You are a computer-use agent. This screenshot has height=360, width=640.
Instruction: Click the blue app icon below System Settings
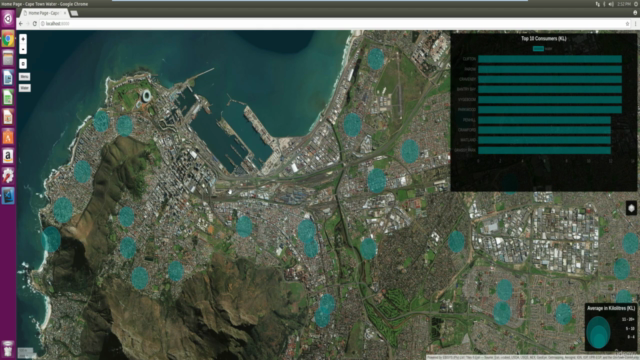[x=8, y=196]
